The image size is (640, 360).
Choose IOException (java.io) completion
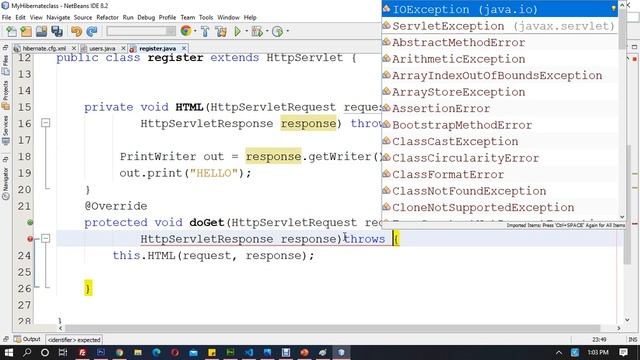point(500,9)
